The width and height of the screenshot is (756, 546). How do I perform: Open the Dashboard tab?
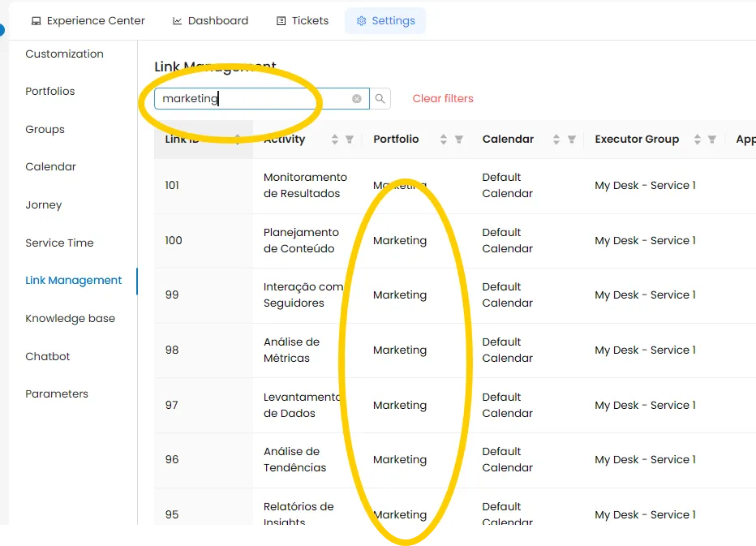tap(210, 21)
